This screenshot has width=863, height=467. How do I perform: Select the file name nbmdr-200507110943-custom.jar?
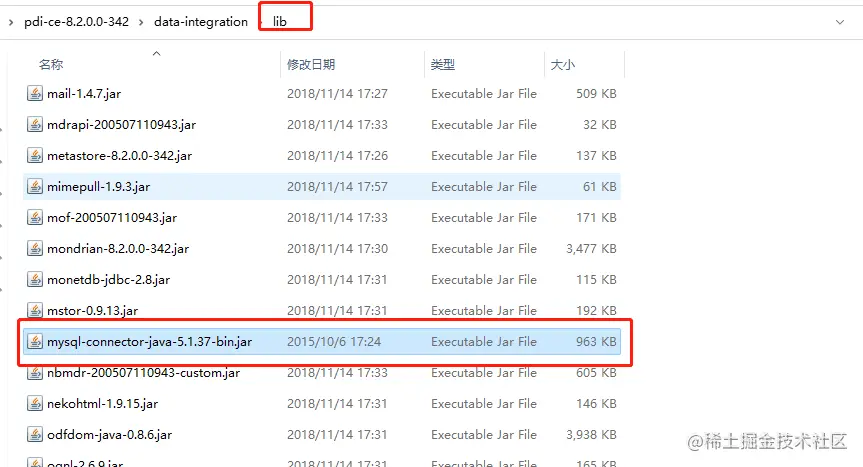click(x=144, y=372)
